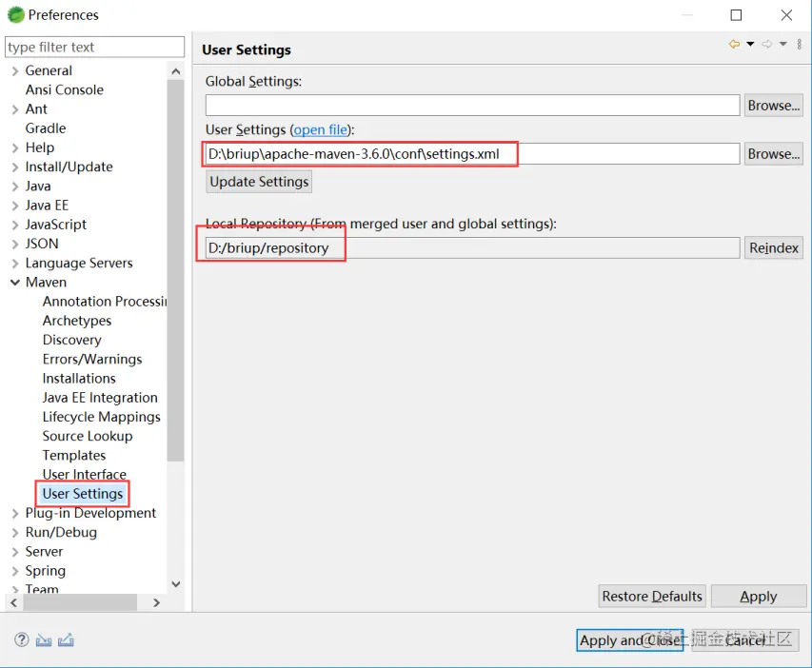Expand the Run/Debug tree node

(15, 532)
